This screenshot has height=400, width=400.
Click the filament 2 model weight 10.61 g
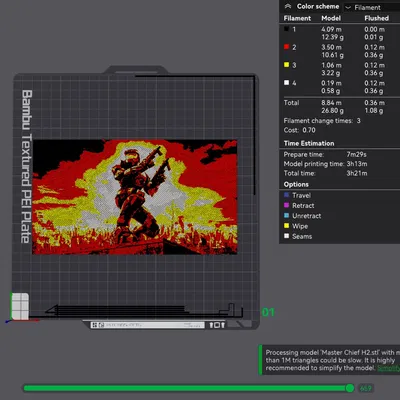point(333,55)
